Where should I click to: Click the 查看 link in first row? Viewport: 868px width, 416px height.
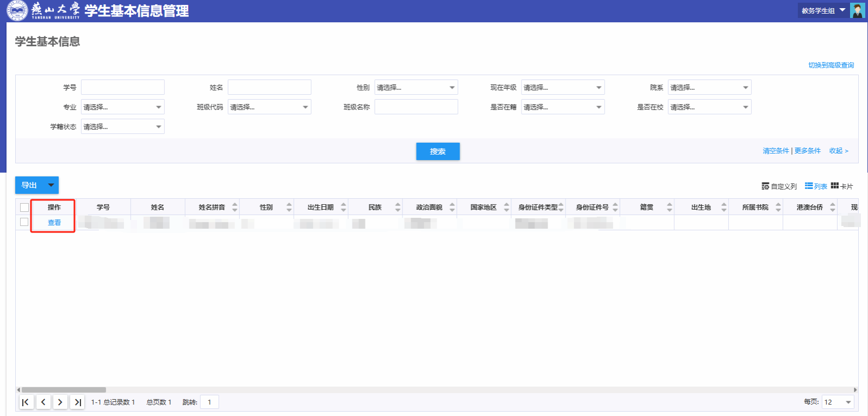point(54,223)
